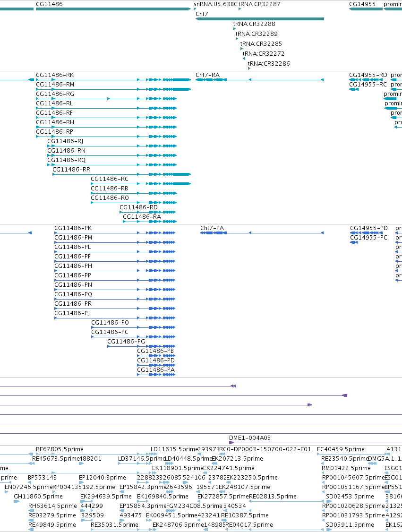Click transcript CG11486-RO
Screen dimensions: 402x532
[x=110, y=198]
